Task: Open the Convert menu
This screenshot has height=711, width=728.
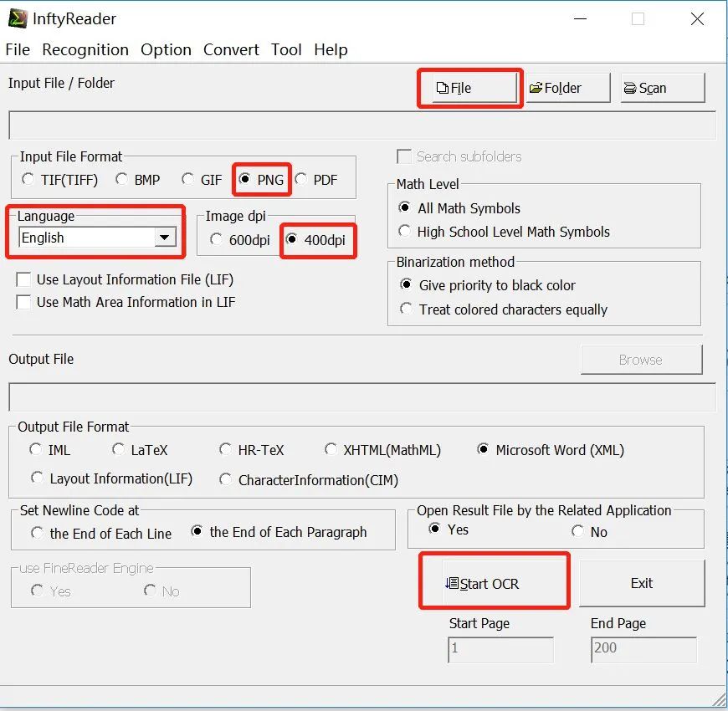Action: point(231,49)
